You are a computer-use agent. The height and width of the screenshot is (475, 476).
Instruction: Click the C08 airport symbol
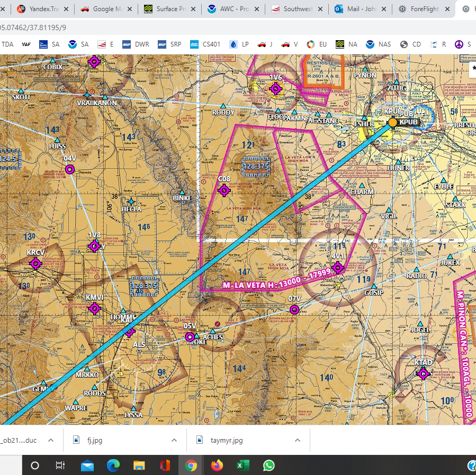[x=223, y=189]
